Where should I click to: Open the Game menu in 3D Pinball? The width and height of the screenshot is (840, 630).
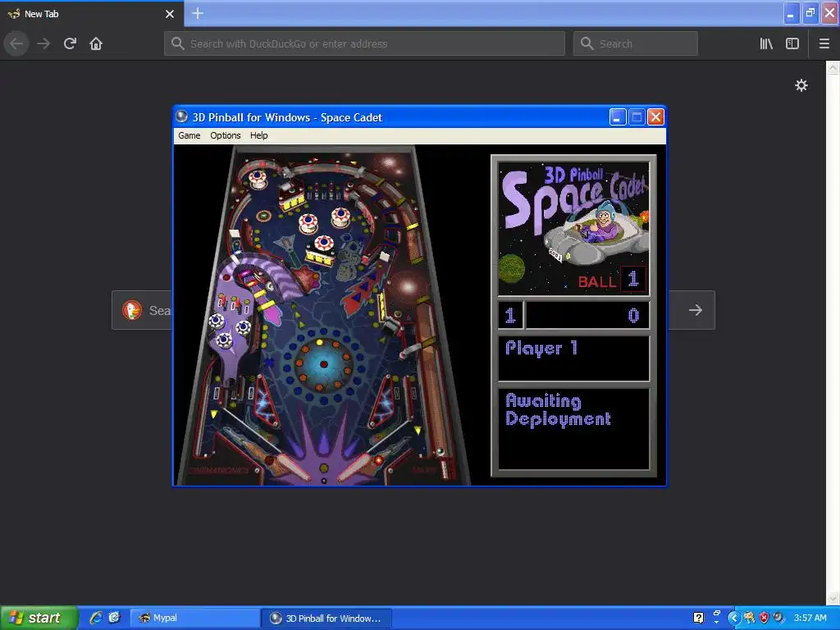(189, 135)
